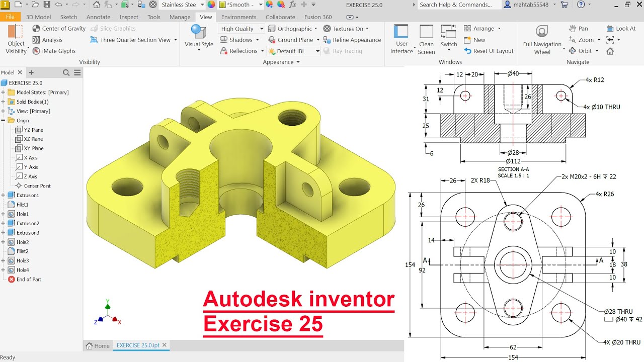Toggle Textures On setting
The width and height of the screenshot is (644, 362).
click(x=346, y=29)
